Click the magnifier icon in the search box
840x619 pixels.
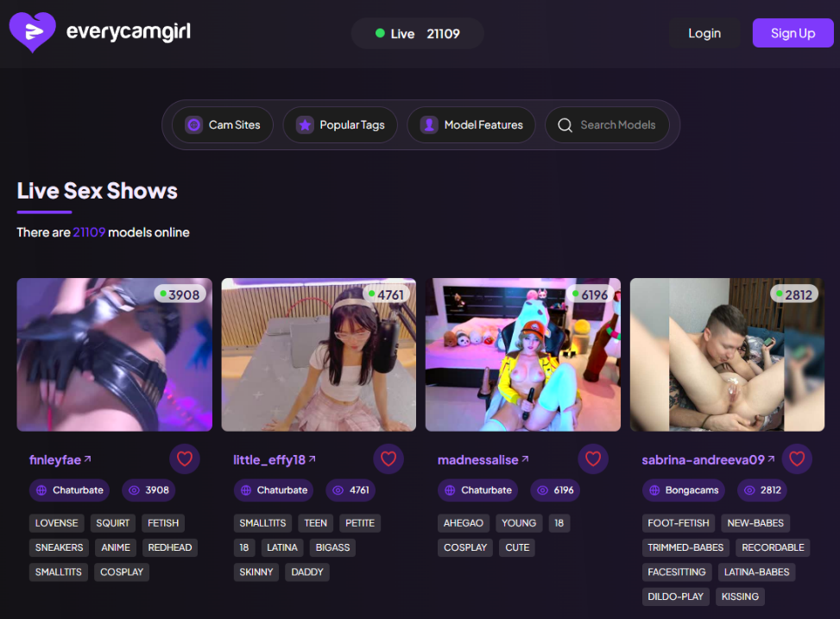coord(565,125)
